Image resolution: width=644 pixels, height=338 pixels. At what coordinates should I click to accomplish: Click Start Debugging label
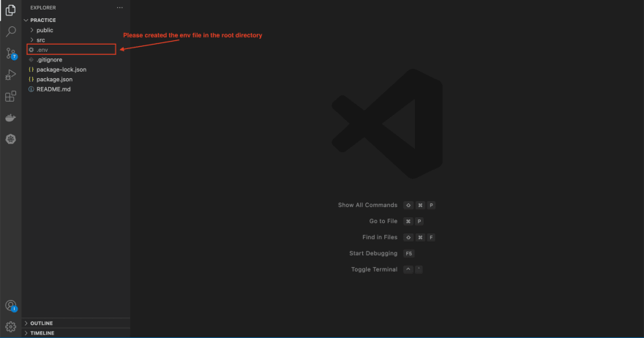[373, 253]
